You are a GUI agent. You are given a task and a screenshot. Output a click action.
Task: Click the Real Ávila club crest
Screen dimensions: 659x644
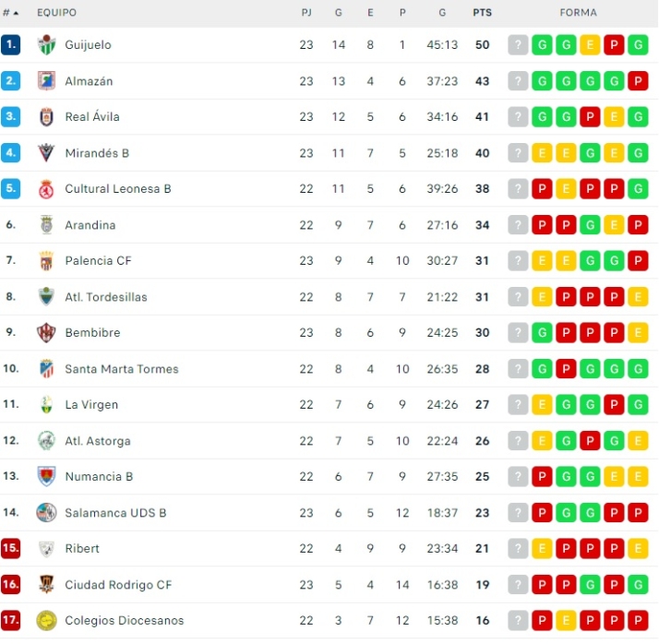point(46,117)
